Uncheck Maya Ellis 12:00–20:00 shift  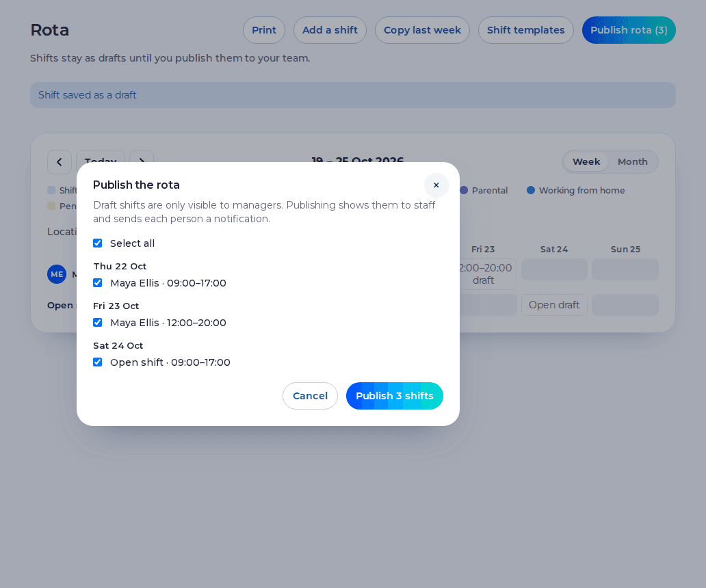(98, 323)
